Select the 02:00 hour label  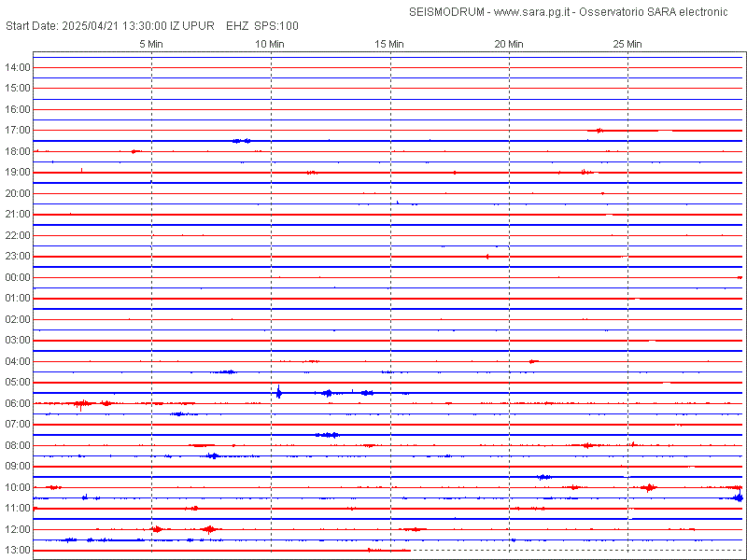pyautogui.click(x=18, y=319)
